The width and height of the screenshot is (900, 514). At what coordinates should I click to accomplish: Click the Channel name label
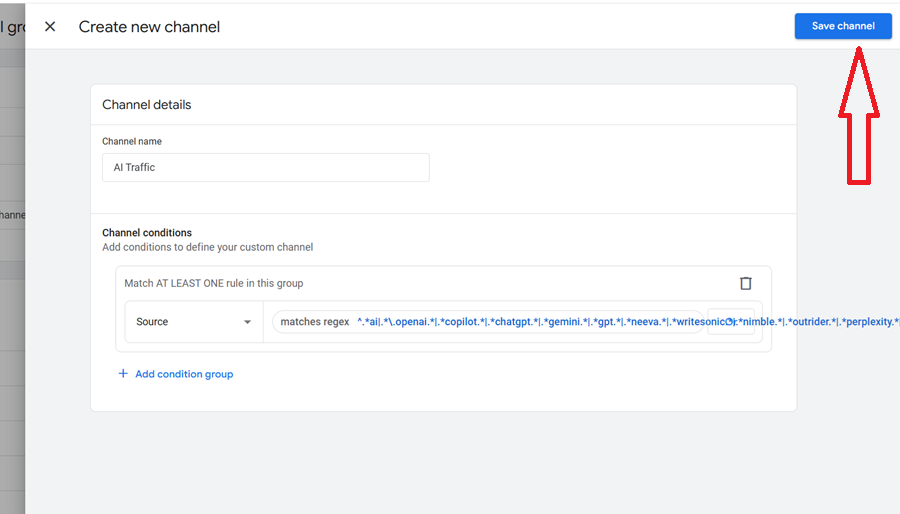click(x=131, y=142)
